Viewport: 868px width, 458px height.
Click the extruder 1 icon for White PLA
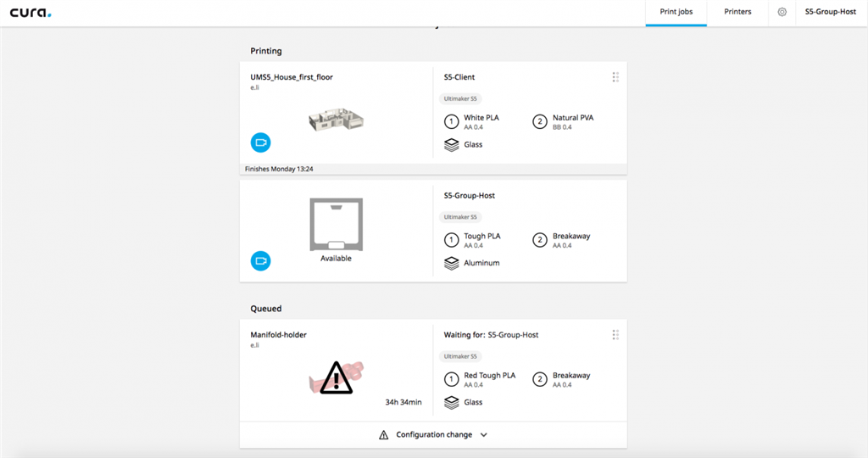[x=452, y=121]
